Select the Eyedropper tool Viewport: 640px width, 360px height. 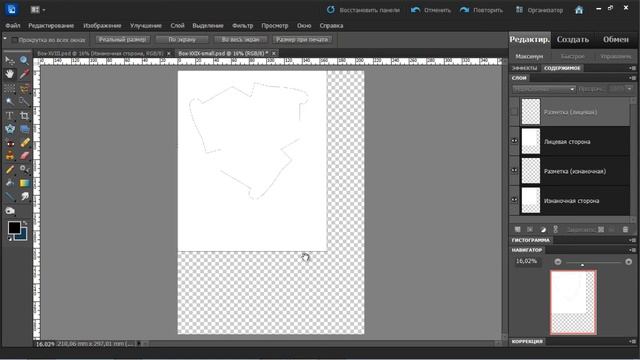tap(24, 74)
